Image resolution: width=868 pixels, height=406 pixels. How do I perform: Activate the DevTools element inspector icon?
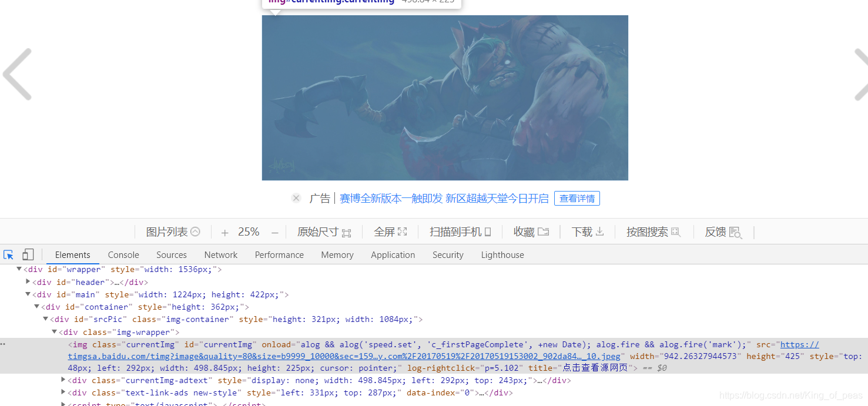click(8, 254)
